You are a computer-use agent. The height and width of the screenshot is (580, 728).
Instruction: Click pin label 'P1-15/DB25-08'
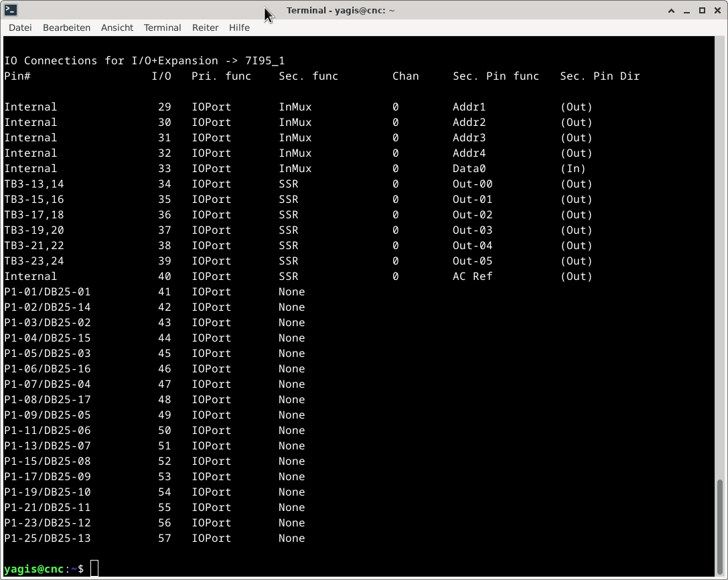(x=48, y=461)
